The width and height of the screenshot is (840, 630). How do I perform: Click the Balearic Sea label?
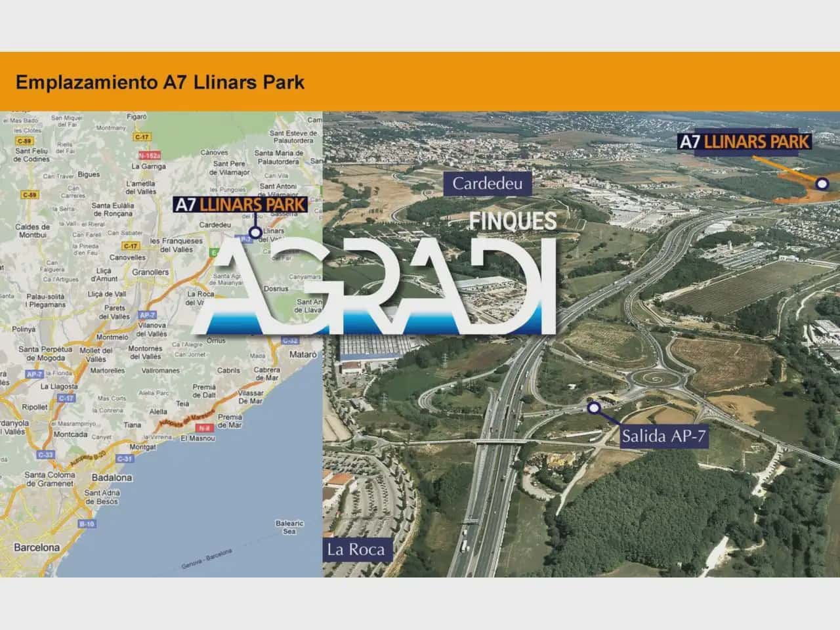click(x=289, y=527)
